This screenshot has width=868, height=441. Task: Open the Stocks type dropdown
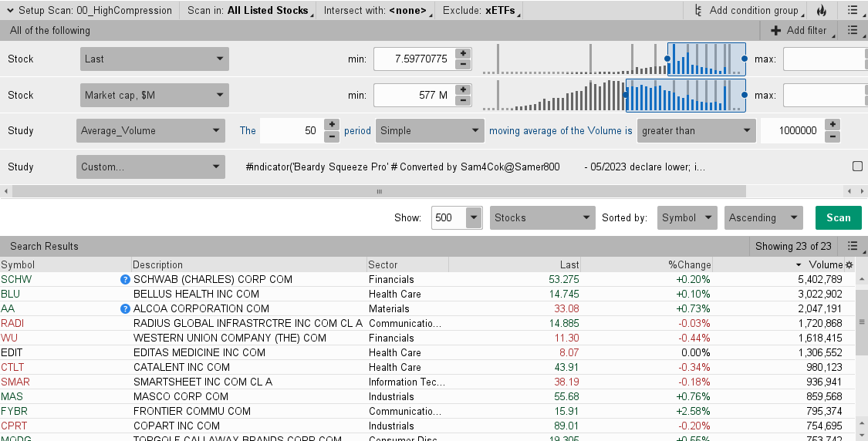(542, 217)
